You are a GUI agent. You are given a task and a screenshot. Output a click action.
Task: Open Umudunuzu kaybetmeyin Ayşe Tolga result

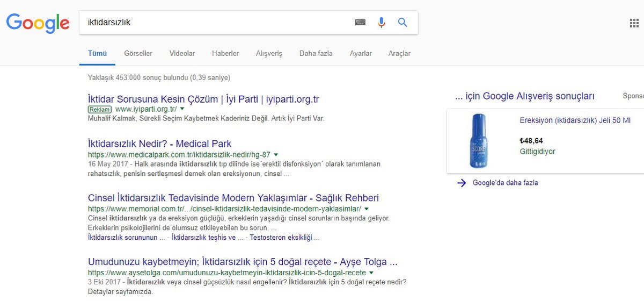[243, 262]
